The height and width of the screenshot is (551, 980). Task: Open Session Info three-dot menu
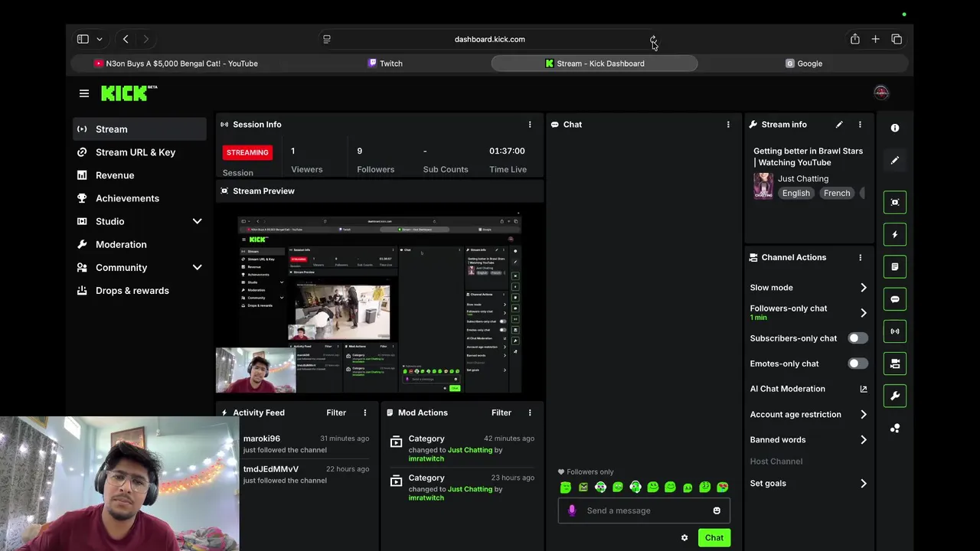(x=530, y=124)
